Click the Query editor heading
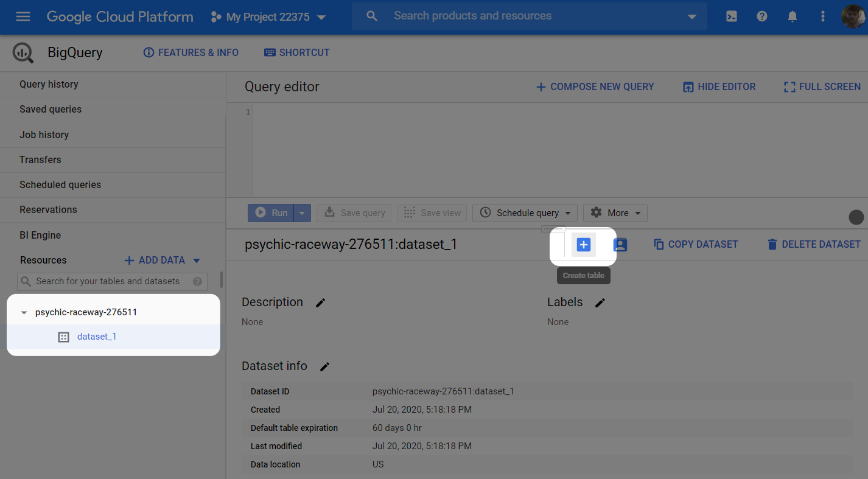The height and width of the screenshot is (479, 868). click(x=282, y=87)
